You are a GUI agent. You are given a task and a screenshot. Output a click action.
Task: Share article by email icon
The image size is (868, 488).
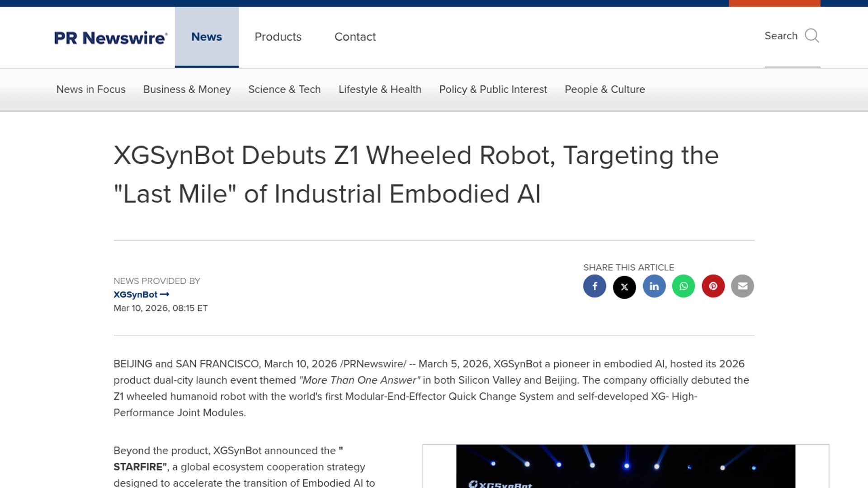click(x=742, y=286)
